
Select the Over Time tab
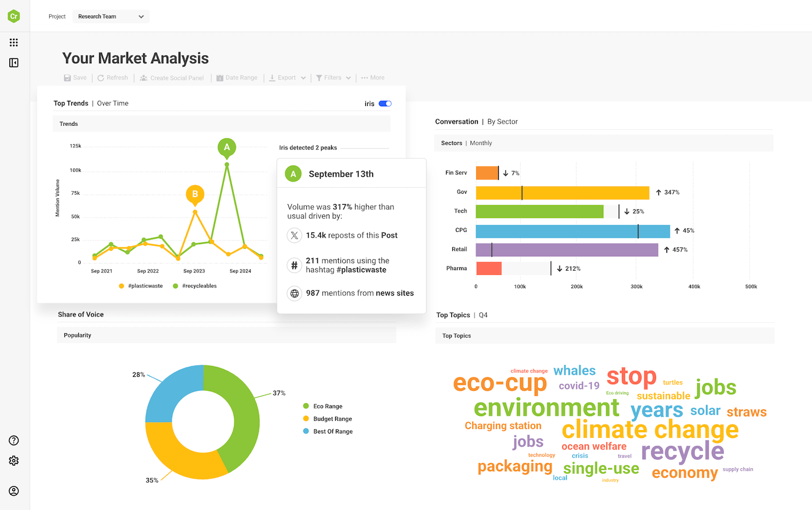pyautogui.click(x=113, y=103)
